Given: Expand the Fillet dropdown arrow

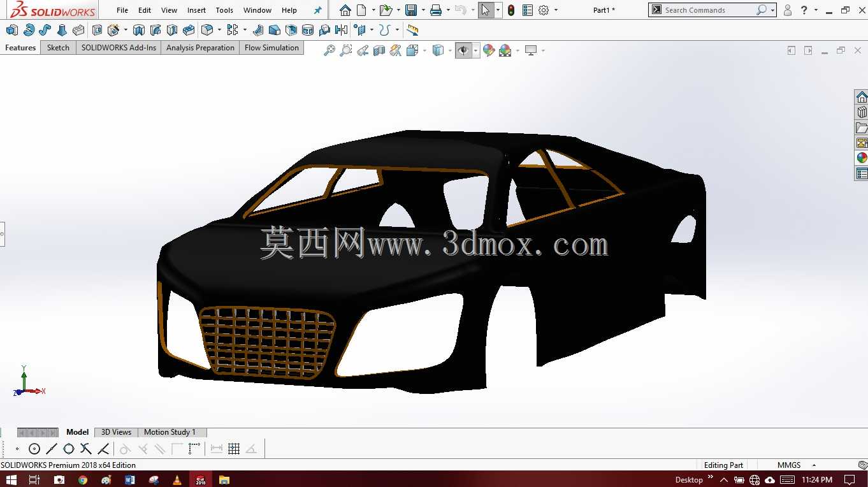Looking at the screenshot, I should (219, 30).
